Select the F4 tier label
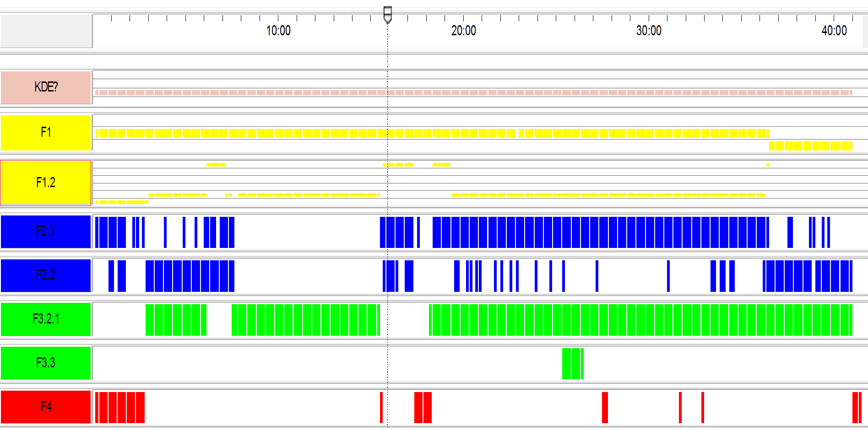 coord(46,407)
